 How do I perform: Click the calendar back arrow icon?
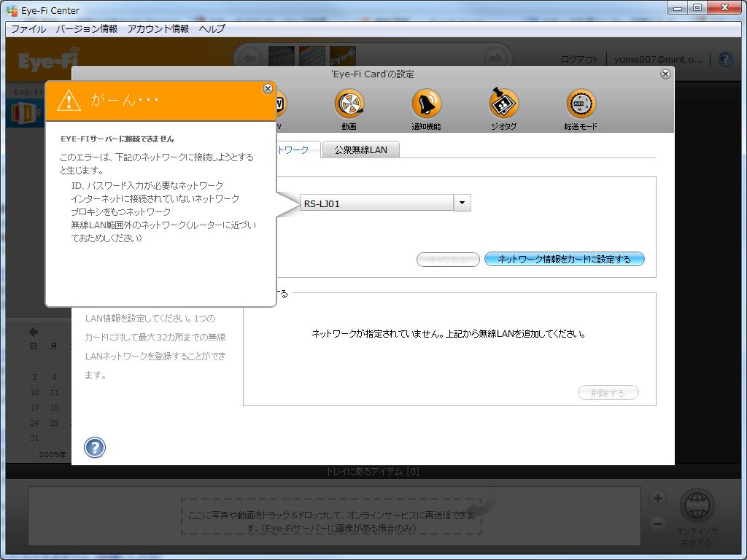coord(34,332)
